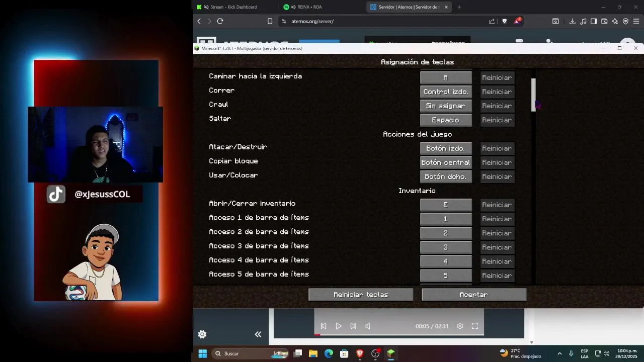
Task: Change key 3 for Acceso 3 de barra
Action: click(446, 247)
